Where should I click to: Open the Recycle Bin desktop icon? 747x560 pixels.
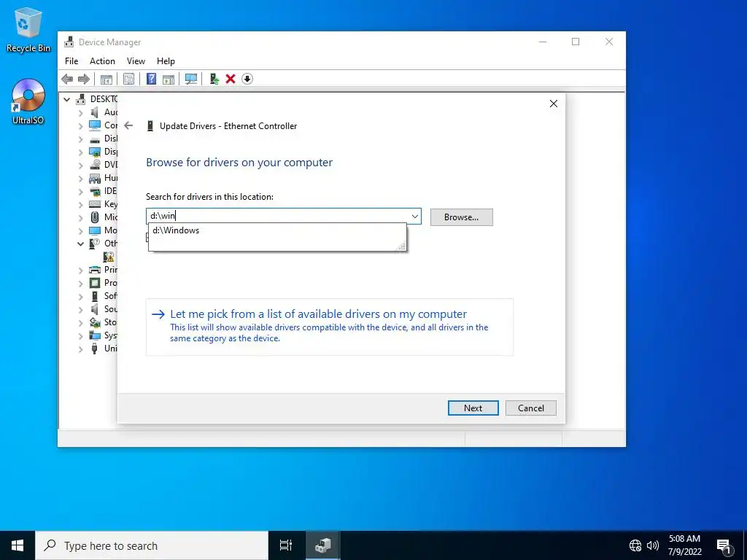(28, 29)
